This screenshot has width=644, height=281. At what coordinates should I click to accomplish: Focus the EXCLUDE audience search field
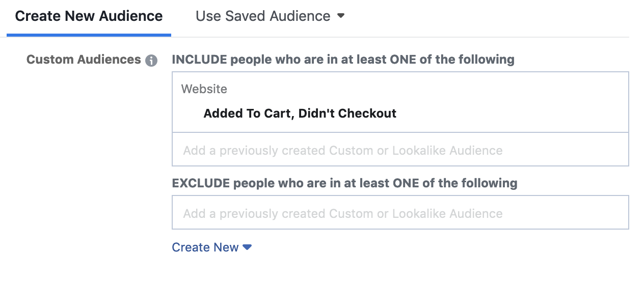click(400, 213)
